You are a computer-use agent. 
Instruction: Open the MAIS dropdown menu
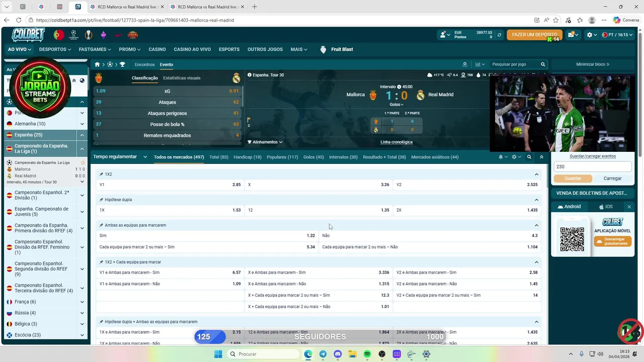coord(299,49)
